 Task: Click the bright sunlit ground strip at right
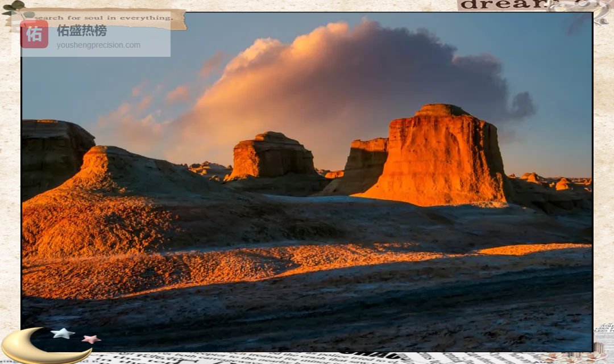529,249
